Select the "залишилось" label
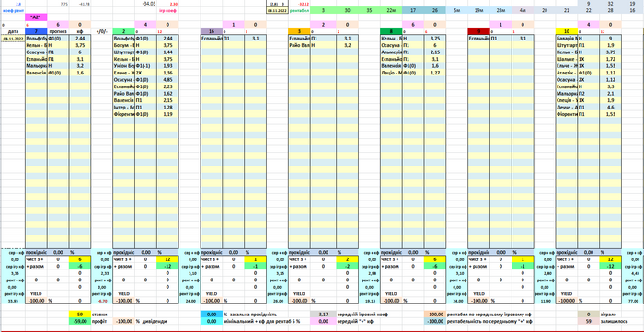644x332 pixels. (x=614, y=321)
